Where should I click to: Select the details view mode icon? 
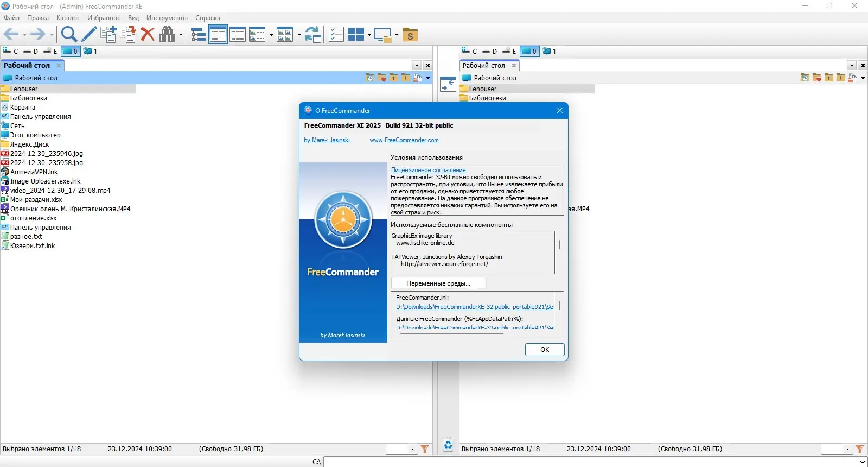click(238, 34)
